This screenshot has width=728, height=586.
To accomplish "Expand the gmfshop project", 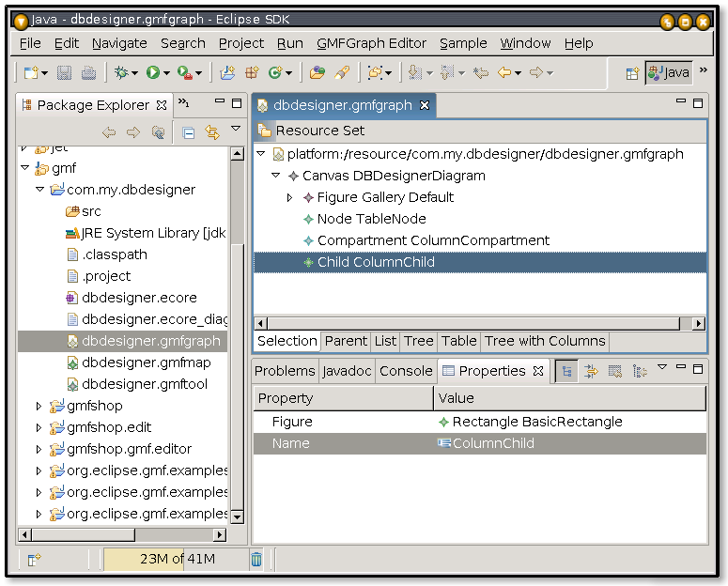I will pos(39,406).
